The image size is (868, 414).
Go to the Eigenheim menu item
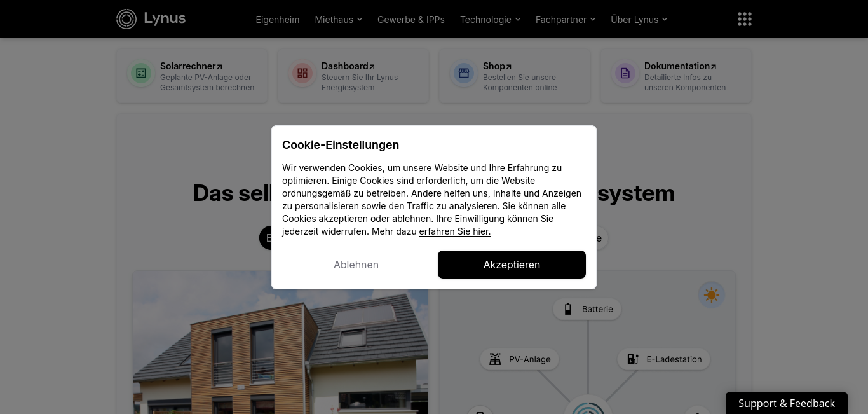coord(278,20)
